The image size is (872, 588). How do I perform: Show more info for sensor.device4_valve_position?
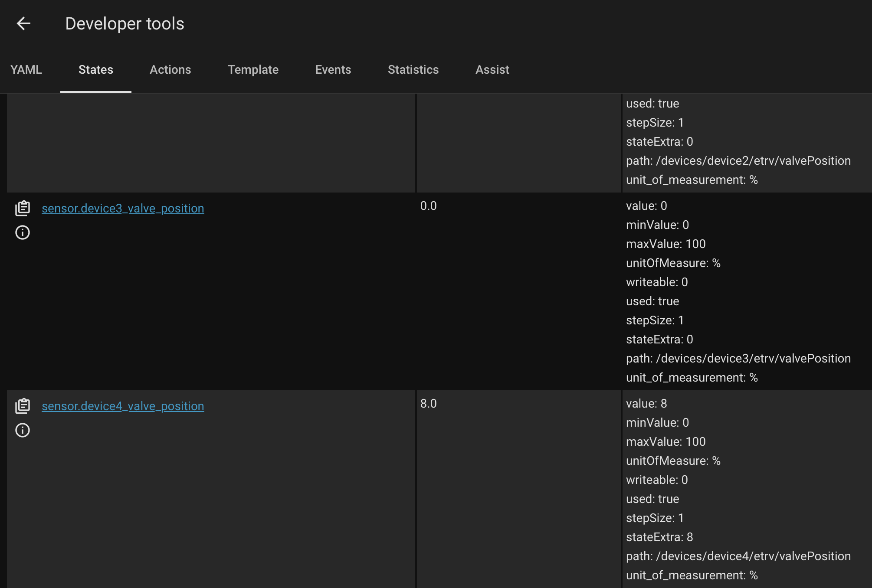[23, 430]
